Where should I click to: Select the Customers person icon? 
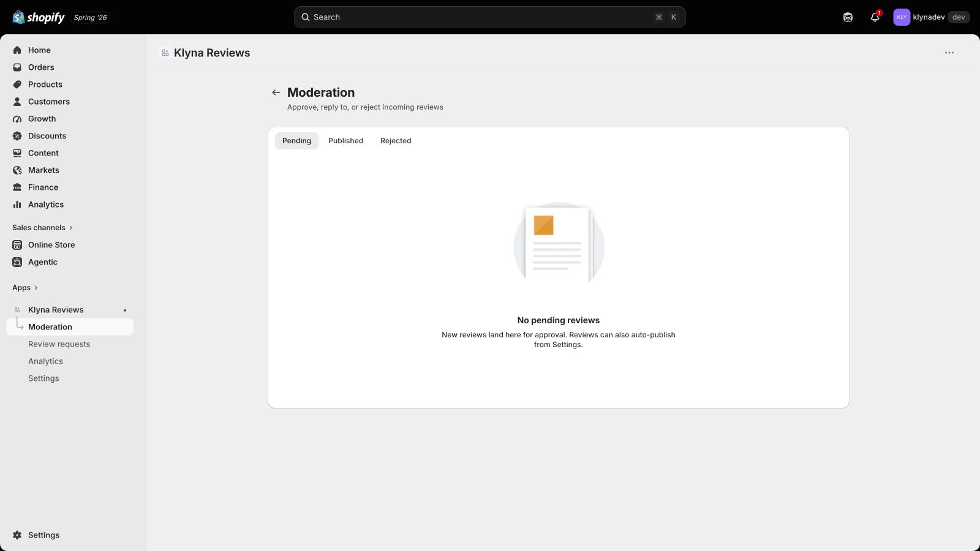coord(17,102)
